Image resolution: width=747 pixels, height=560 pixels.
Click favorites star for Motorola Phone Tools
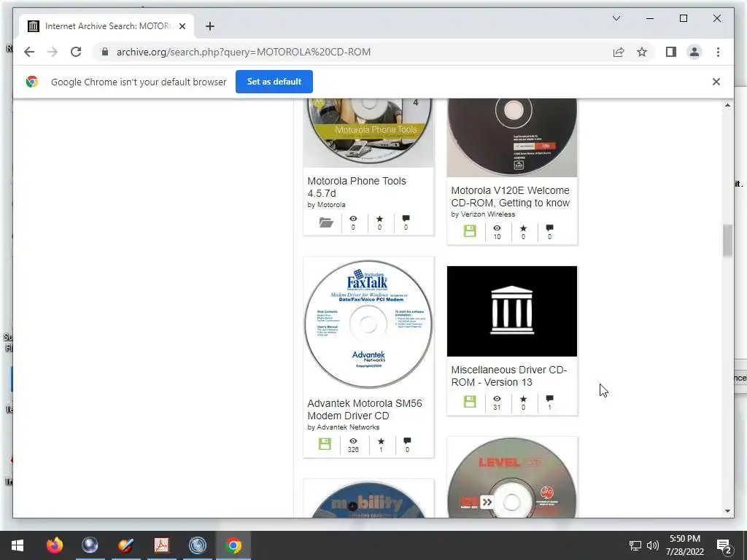tap(379, 219)
